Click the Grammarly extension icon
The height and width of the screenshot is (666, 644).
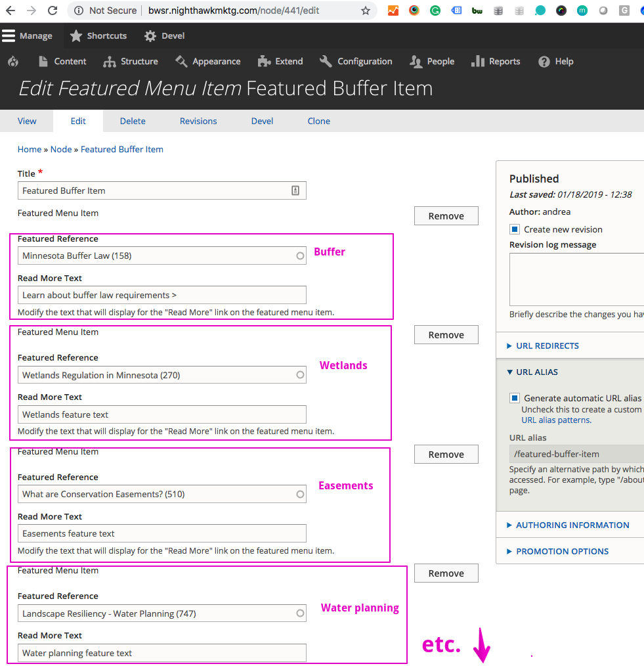coord(435,11)
